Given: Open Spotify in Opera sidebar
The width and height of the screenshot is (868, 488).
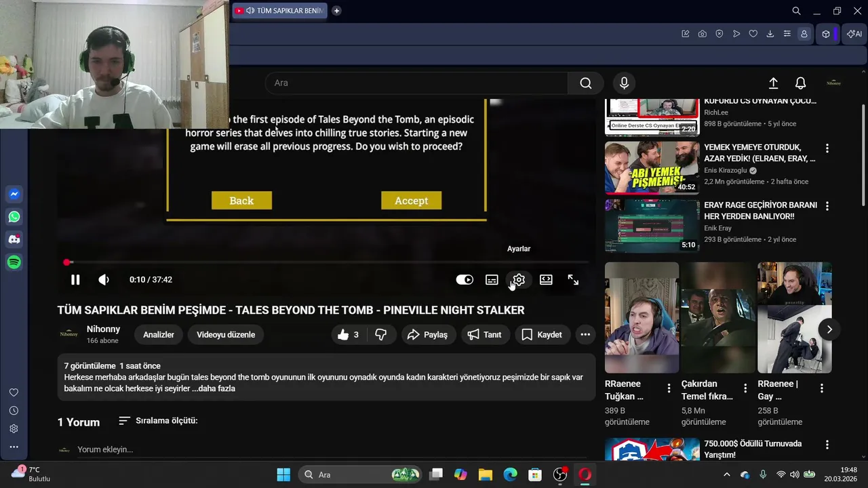Looking at the screenshot, I should 14,262.
